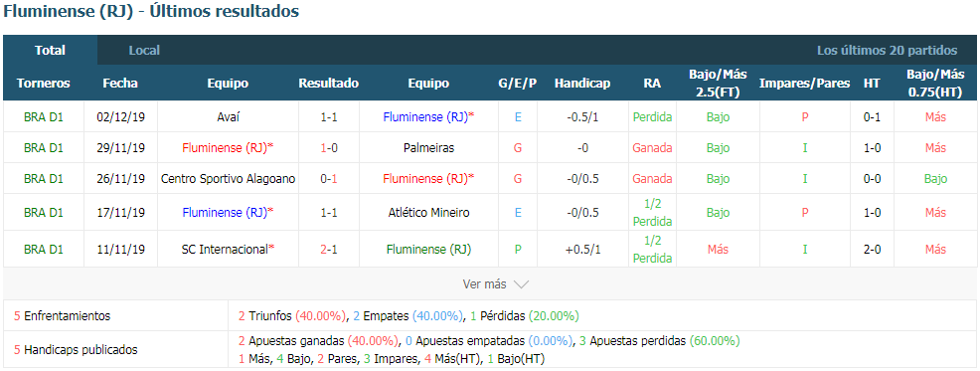
Task: Open the Local tab
Action: click(144, 50)
